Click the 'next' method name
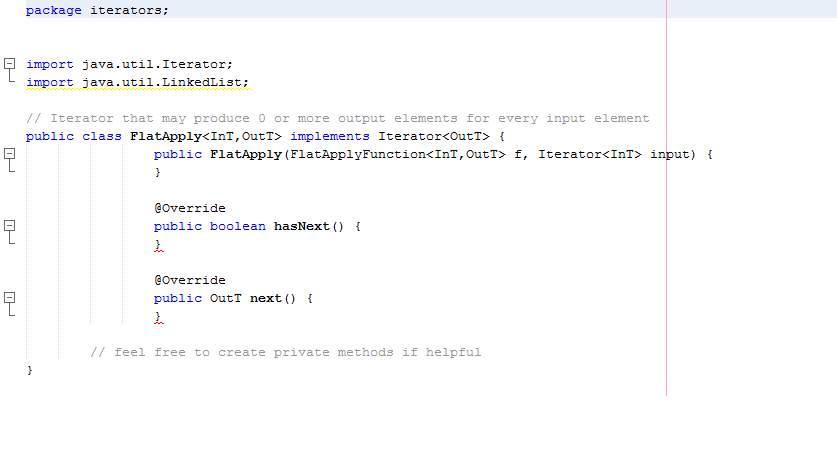This screenshot has height=450, width=837. tap(265, 298)
